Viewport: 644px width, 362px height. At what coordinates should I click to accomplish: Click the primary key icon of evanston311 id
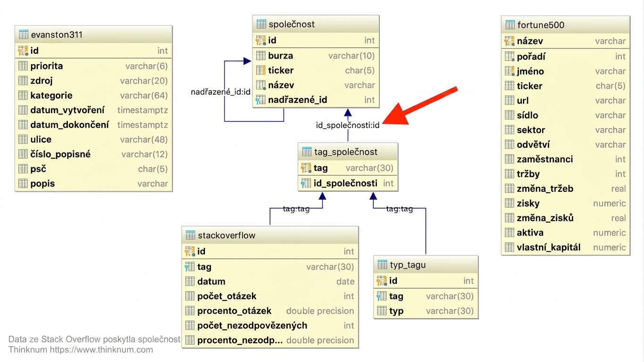tap(23, 50)
